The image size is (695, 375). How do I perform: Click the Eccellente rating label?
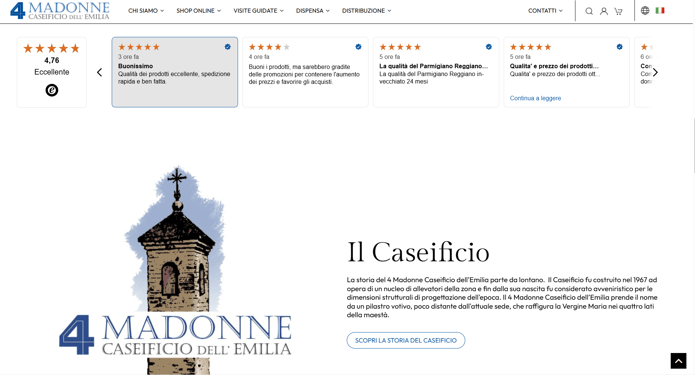click(52, 72)
